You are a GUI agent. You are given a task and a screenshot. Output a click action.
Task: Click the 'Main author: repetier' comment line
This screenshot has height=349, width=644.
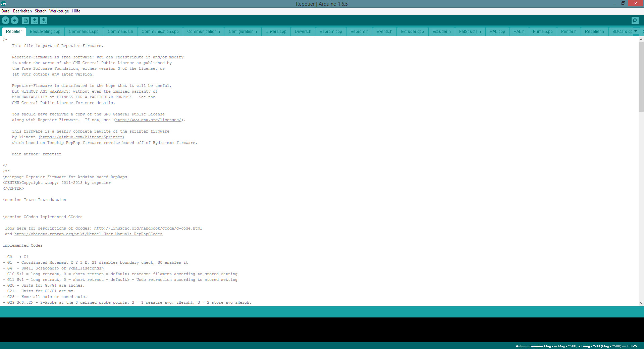[x=37, y=154]
